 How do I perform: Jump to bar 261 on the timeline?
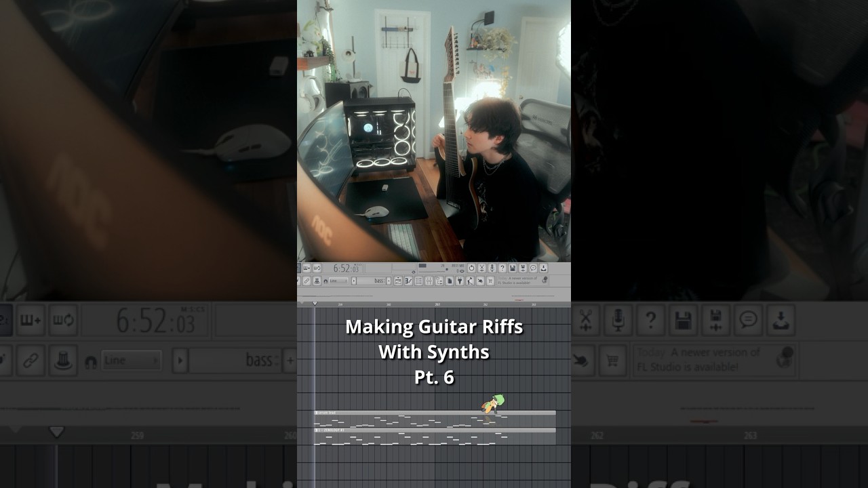pyautogui.click(x=437, y=304)
